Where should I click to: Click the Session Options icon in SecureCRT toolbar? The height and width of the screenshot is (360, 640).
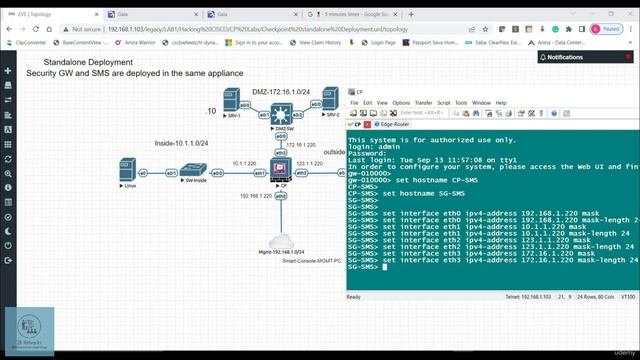[x=521, y=113]
